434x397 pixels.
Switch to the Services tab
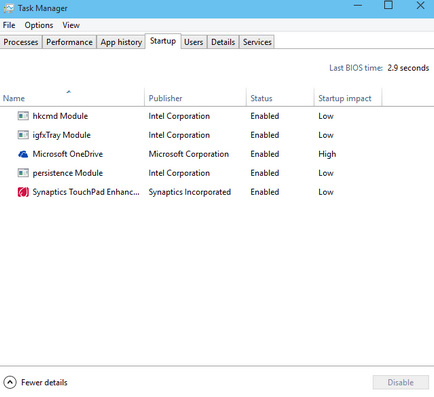click(x=257, y=42)
